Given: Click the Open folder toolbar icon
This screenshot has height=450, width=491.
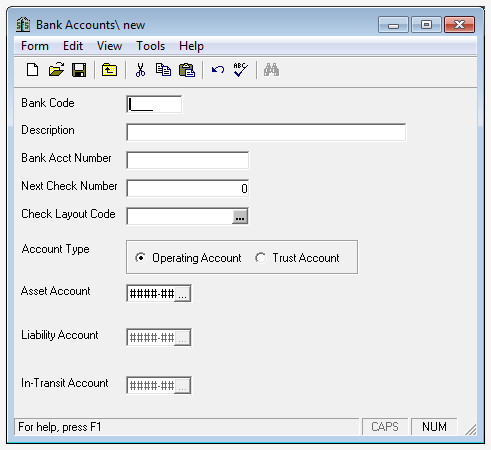Looking at the screenshot, I should tap(56, 70).
